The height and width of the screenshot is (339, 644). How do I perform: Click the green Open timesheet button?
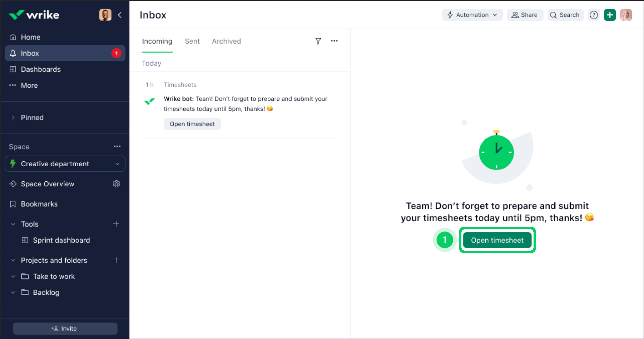pos(497,240)
